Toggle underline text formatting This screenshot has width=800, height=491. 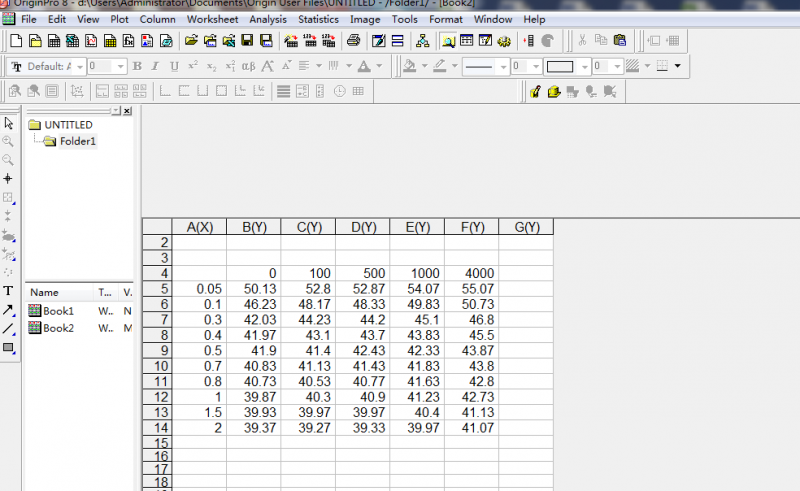point(174,66)
